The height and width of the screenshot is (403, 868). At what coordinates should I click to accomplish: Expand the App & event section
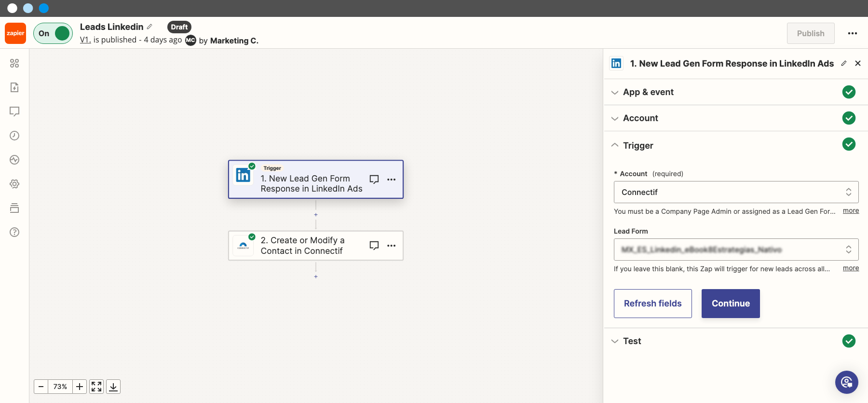pos(736,92)
